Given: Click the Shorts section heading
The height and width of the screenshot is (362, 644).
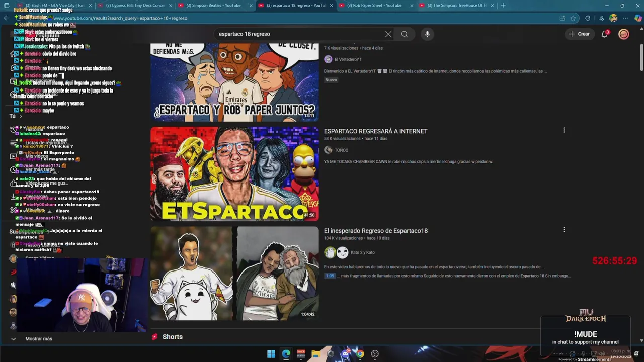Looking at the screenshot, I should [x=173, y=337].
